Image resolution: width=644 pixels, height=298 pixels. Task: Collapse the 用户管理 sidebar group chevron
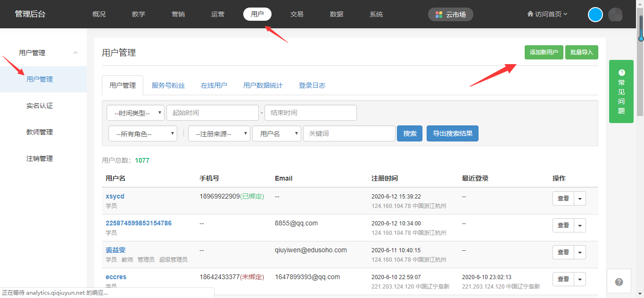click(x=75, y=53)
